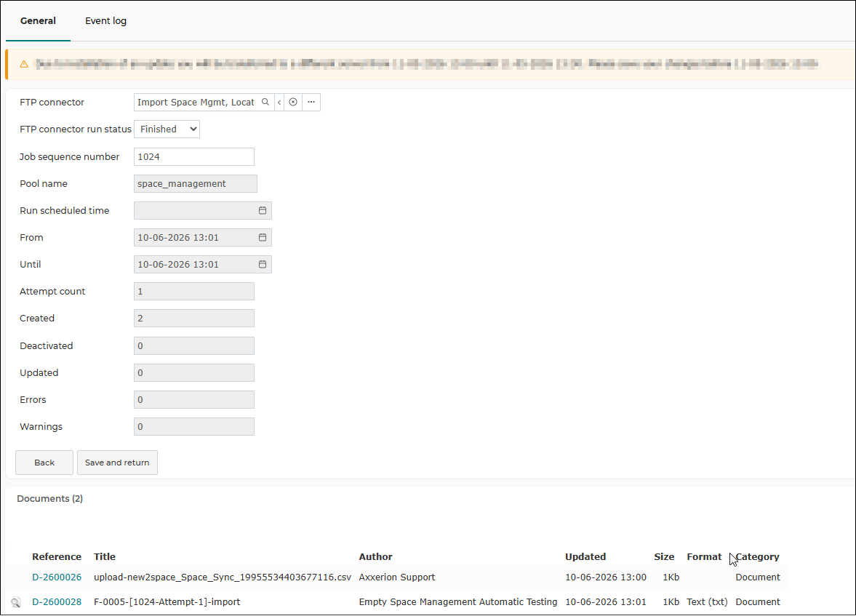Click the Deactivated count field
Screen dimensions: 856x616
(194, 345)
